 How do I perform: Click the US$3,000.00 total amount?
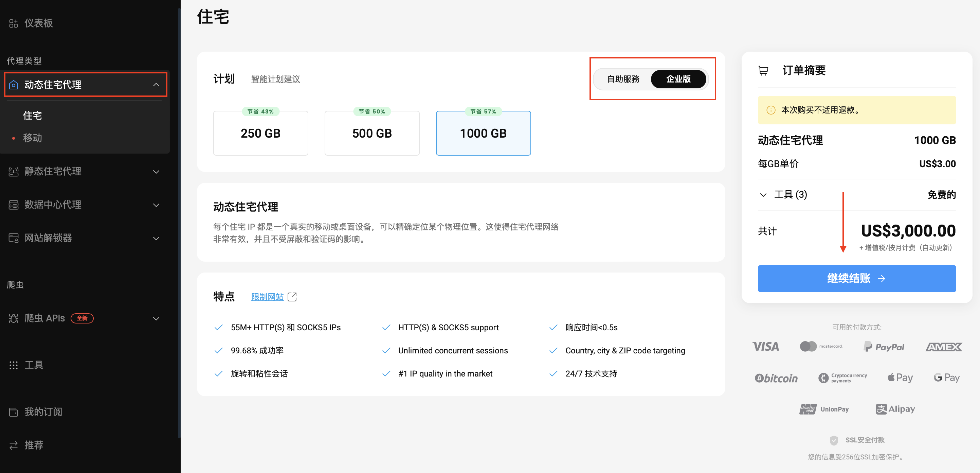click(908, 231)
